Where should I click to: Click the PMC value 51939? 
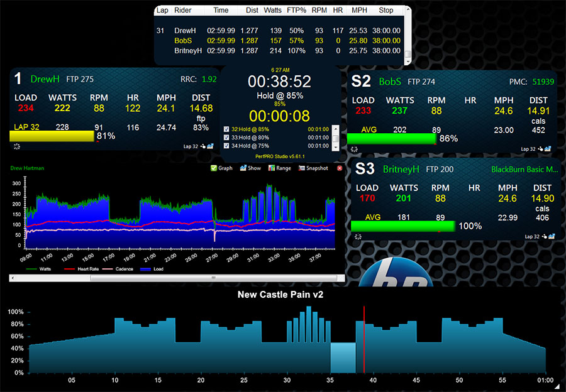click(x=543, y=82)
